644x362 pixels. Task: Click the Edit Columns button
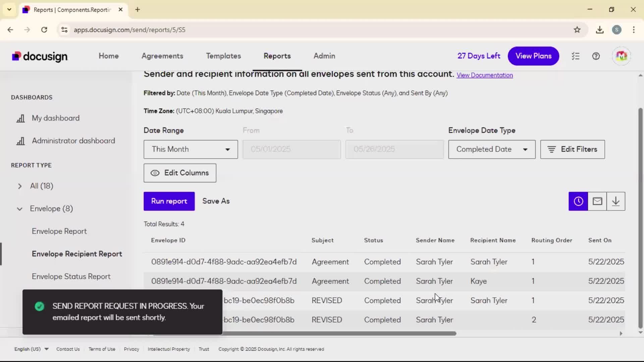click(180, 173)
